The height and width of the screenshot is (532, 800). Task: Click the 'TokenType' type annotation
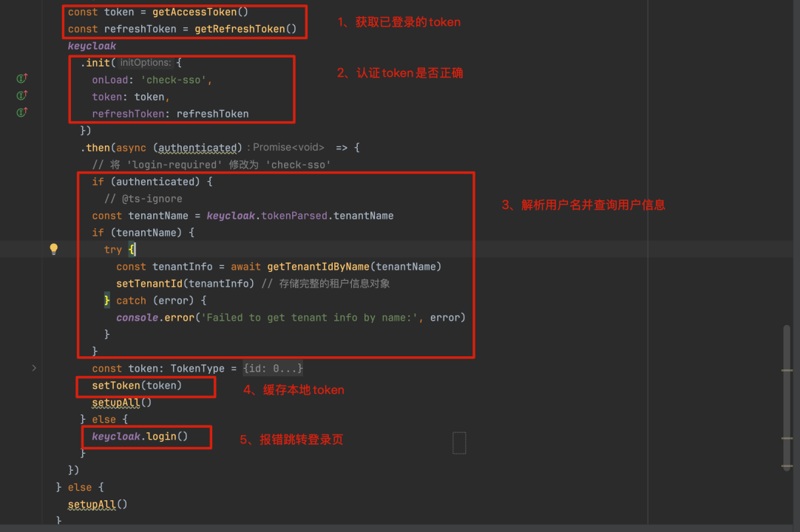coord(197,368)
